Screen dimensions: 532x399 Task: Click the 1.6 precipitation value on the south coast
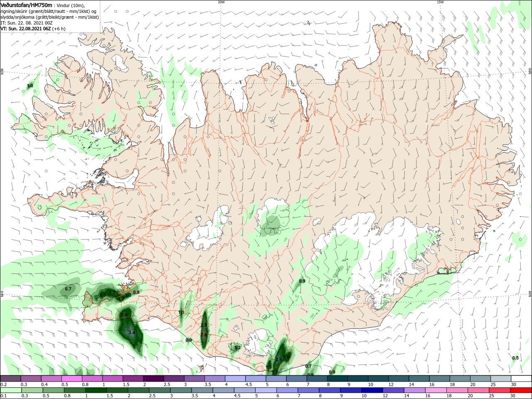[x=286, y=357]
